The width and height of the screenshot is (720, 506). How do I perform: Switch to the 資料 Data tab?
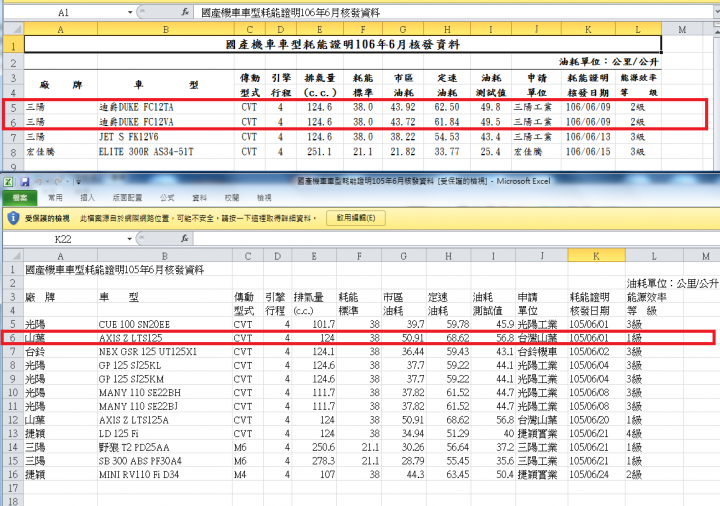[199, 197]
